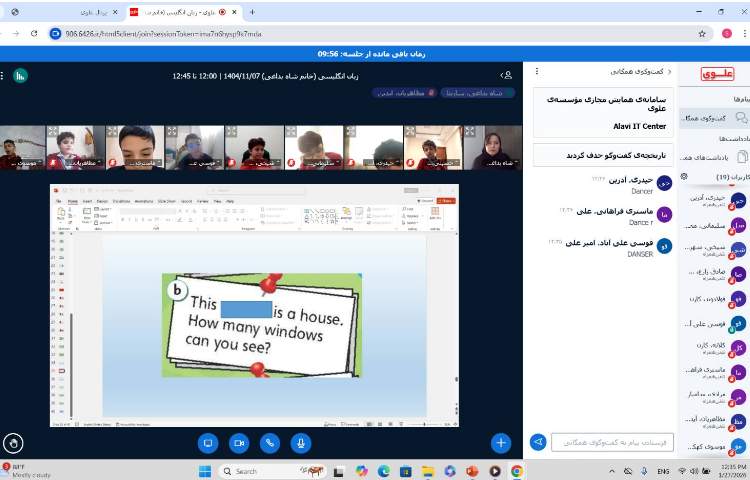Viewport: 750px width, 480px height.
Task: Click the session title with date 1404/11/07
Action: tap(265, 76)
